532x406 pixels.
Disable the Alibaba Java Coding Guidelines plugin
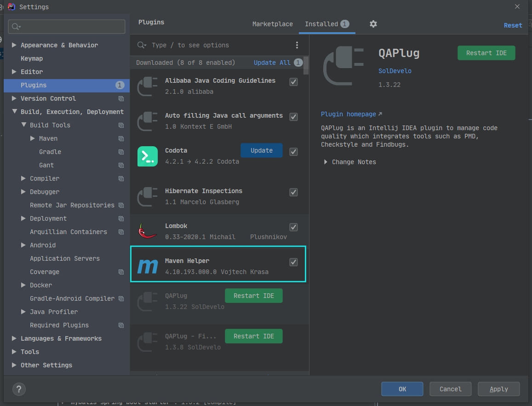pos(293,82)
